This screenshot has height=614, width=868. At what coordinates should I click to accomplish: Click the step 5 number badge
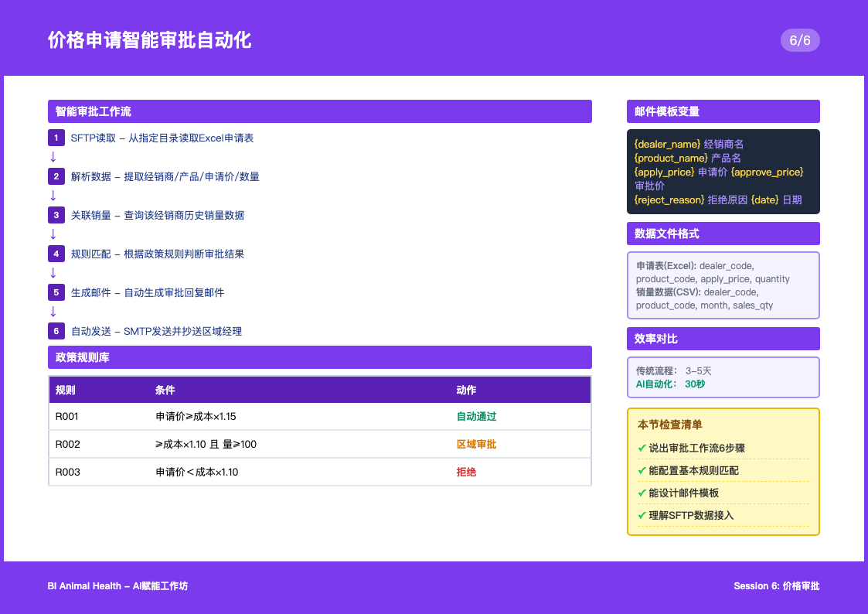(56, 292)
